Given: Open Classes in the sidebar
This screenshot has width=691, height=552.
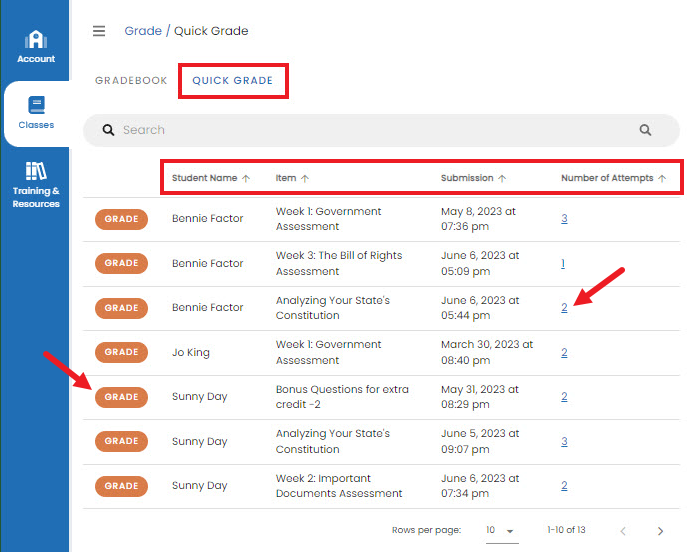Looking at the screenshot, I should point(36,113).
